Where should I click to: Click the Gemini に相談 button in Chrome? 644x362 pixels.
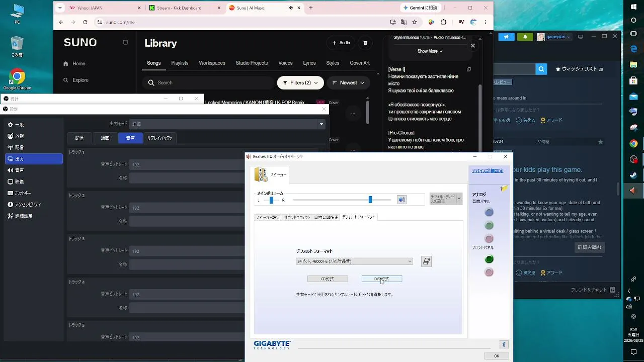[421, 8]
